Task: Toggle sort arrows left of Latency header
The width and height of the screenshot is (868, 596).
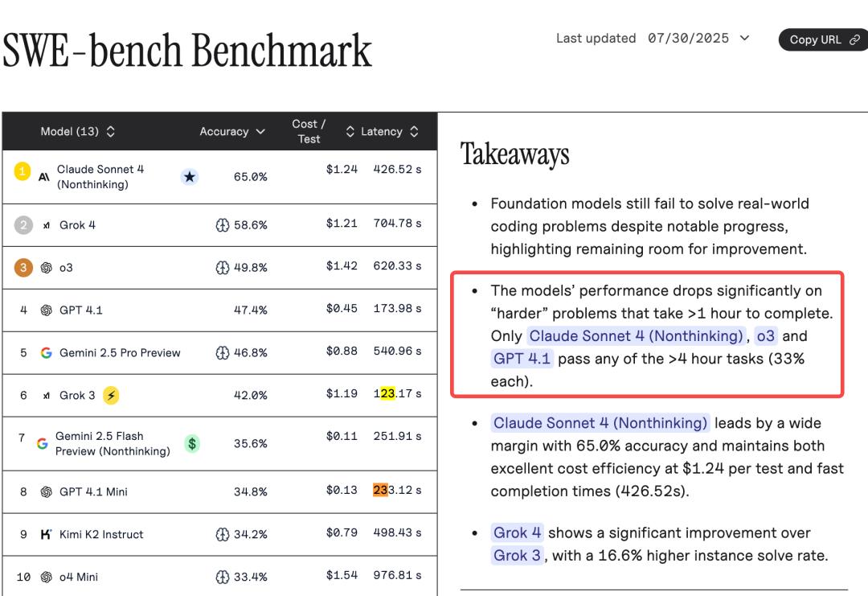Action: (350, 131)
